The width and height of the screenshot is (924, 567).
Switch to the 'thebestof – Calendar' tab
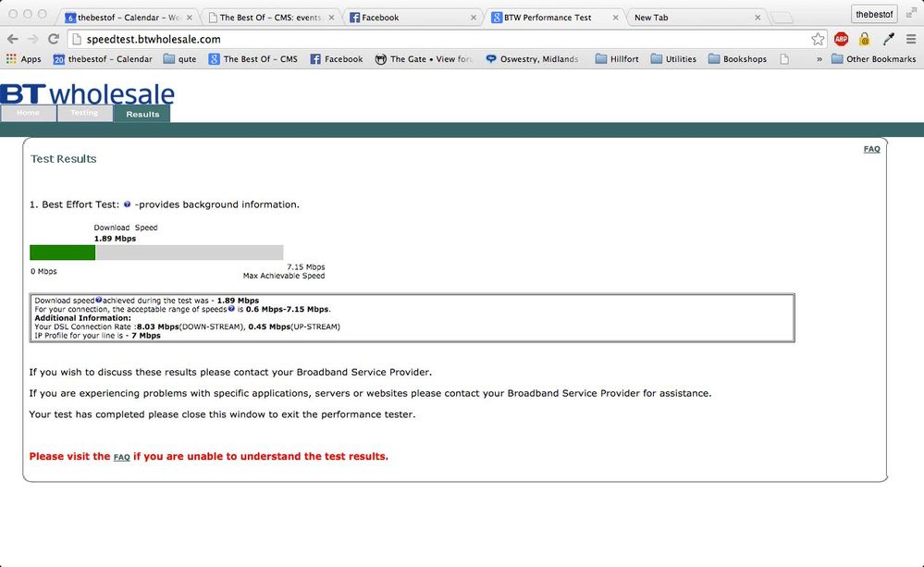127,18
